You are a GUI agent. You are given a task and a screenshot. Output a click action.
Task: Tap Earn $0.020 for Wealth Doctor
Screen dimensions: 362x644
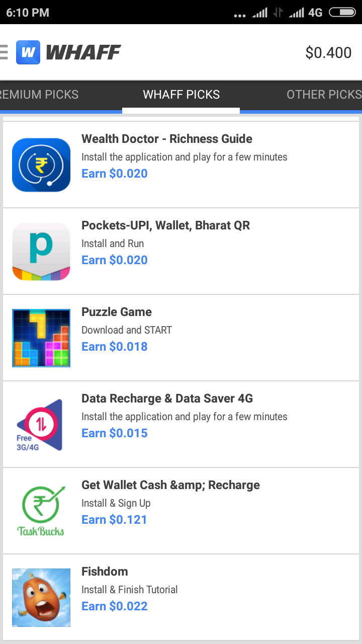(115, 174)
